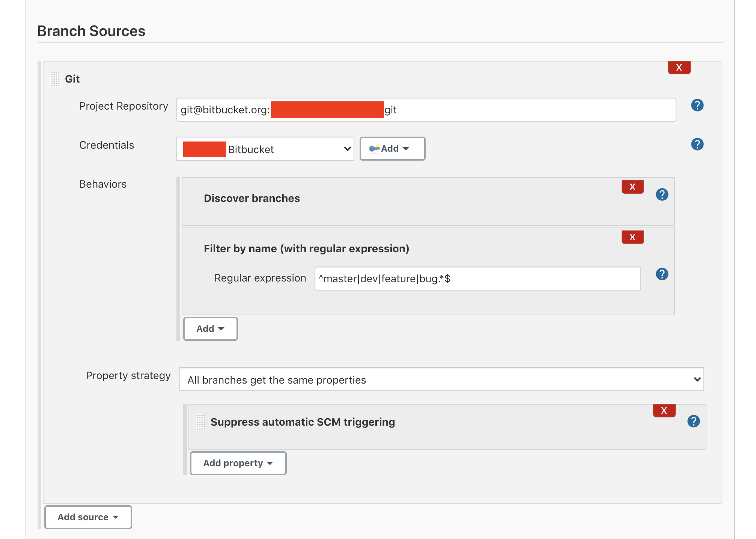The image size is (756, 539).
Task: Open the Credentials dropdown
Action: pos(265,149)
